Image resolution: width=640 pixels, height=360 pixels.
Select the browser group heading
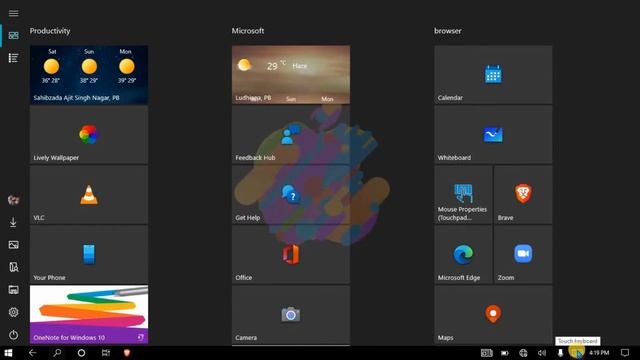coord(448,31)
